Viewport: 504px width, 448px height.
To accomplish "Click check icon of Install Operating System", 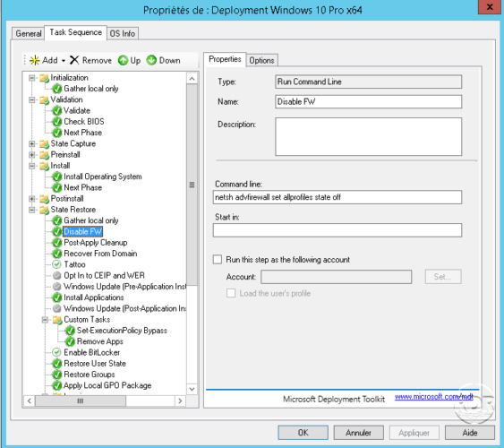I will 57,177.
